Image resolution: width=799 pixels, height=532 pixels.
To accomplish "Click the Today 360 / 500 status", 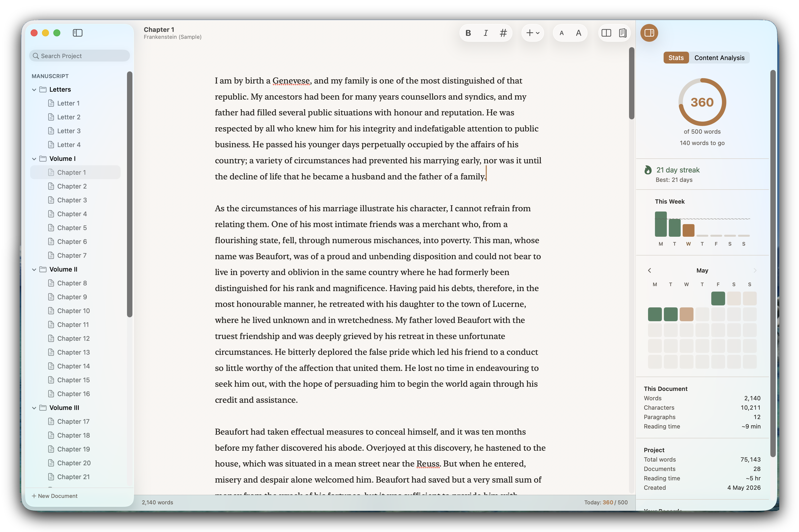I will click(606, 503).
